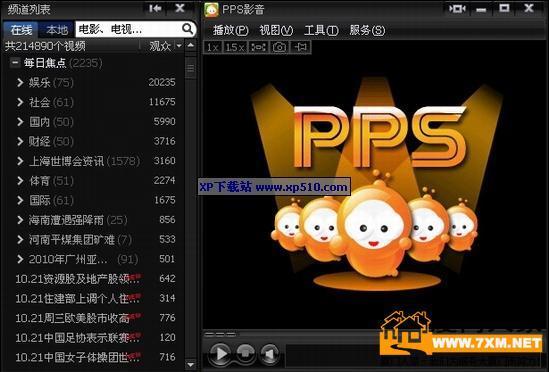Expand the 娱乐 channel group
Viewport: 549px width, 372px height.
pyautogui.click(x=20, y=83)
